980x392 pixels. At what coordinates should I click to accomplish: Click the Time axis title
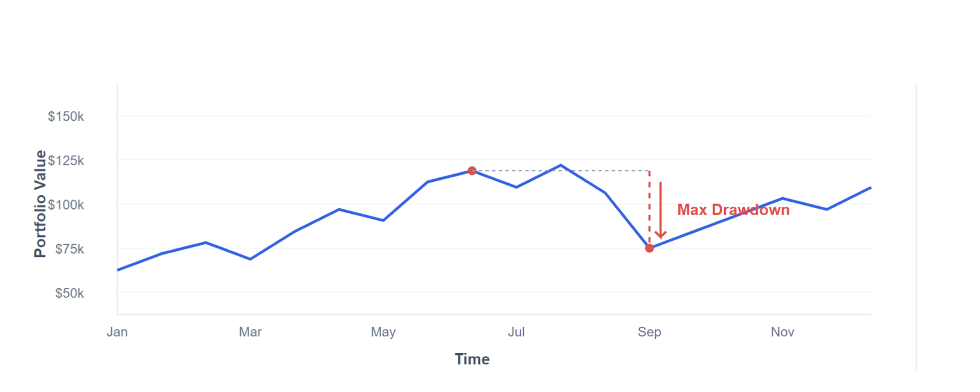click(472, 359)
